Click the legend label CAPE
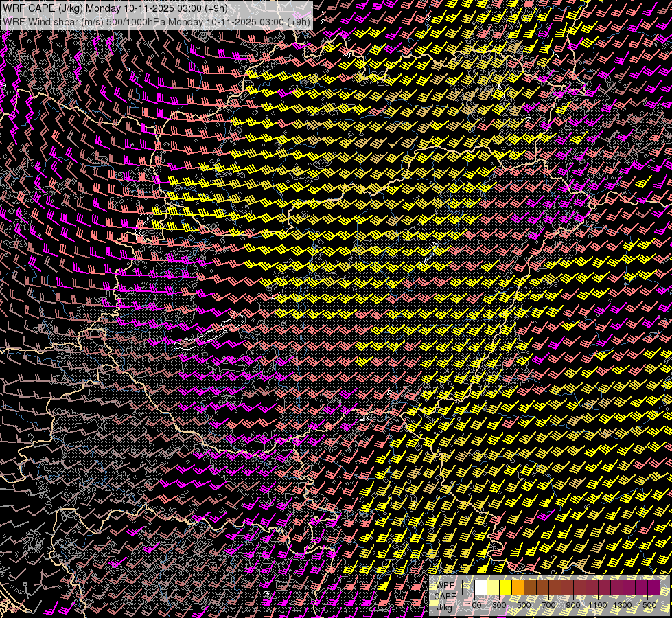672x618 pixels. click(445, 597)
